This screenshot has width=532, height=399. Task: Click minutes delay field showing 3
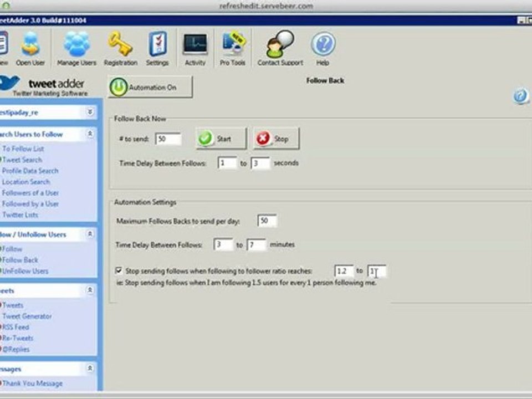pos(223,244)
